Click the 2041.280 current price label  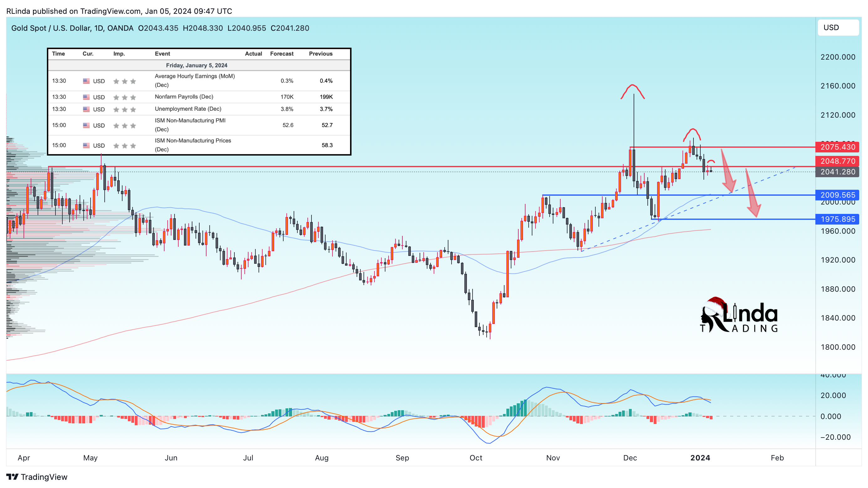(x=837, y=172)
